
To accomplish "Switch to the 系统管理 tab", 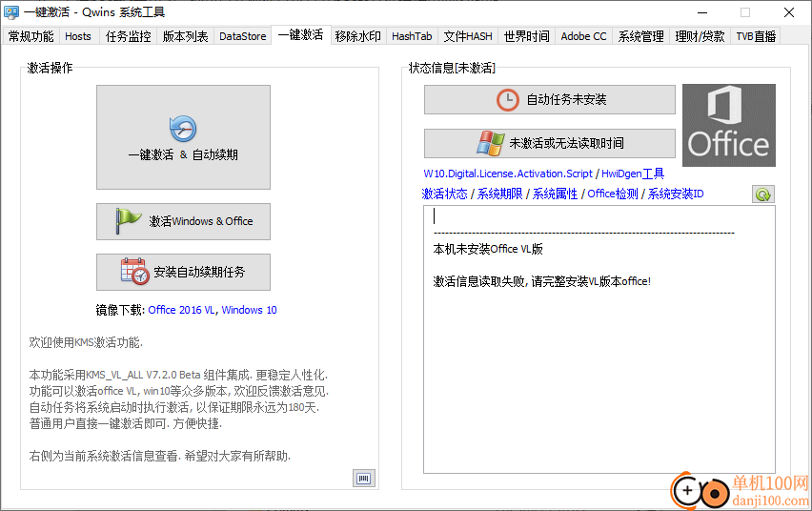I will point(640,36).
